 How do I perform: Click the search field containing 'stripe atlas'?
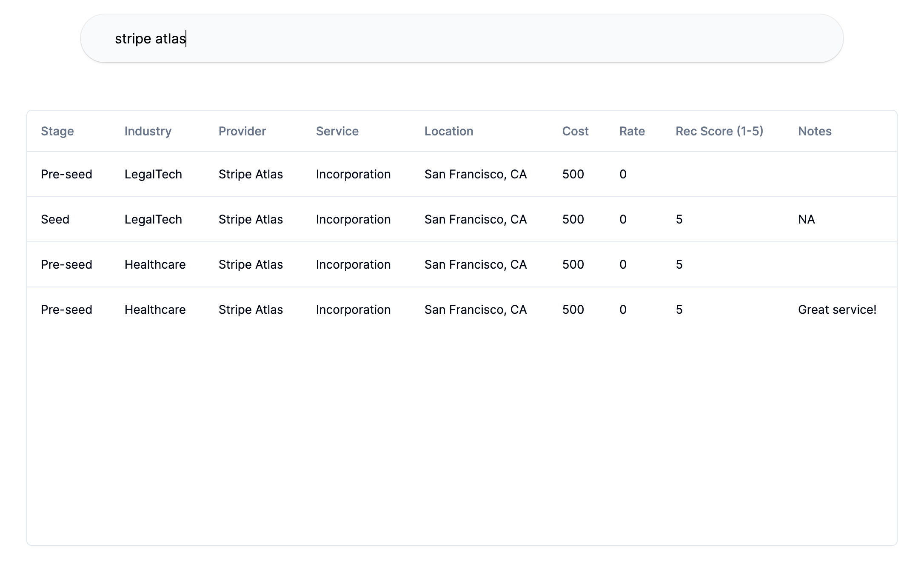click(x=462, y=38)
